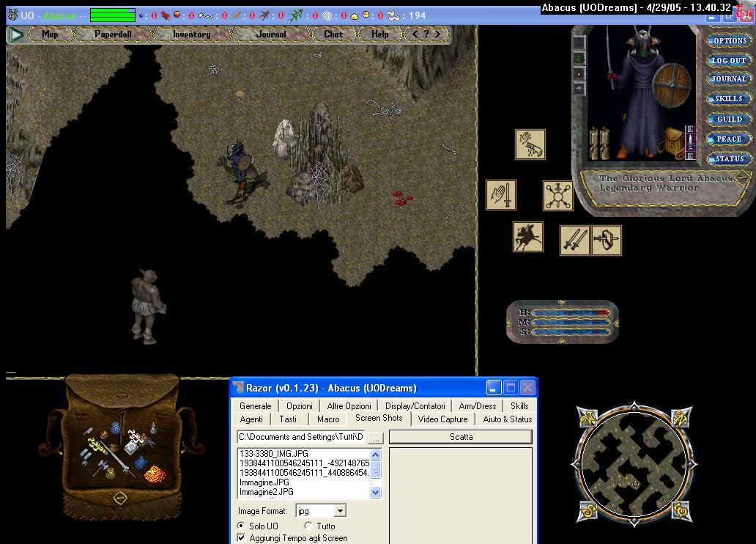
Task: Switch to the Display/Contatori tab
Action: 415,406
